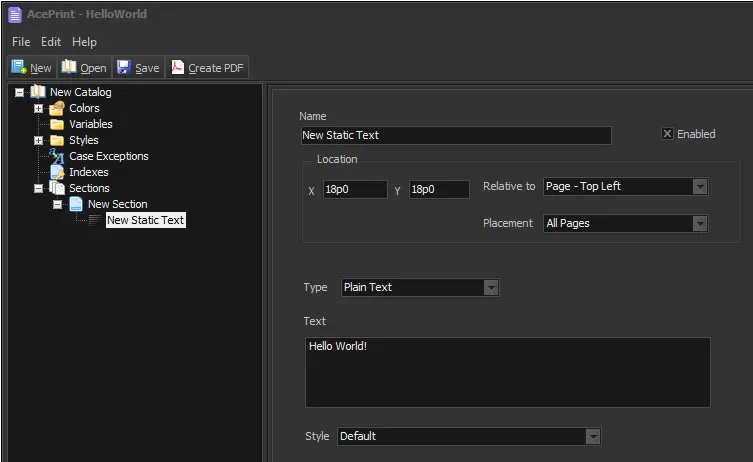Select the Variables tree item

coord(90,124)
